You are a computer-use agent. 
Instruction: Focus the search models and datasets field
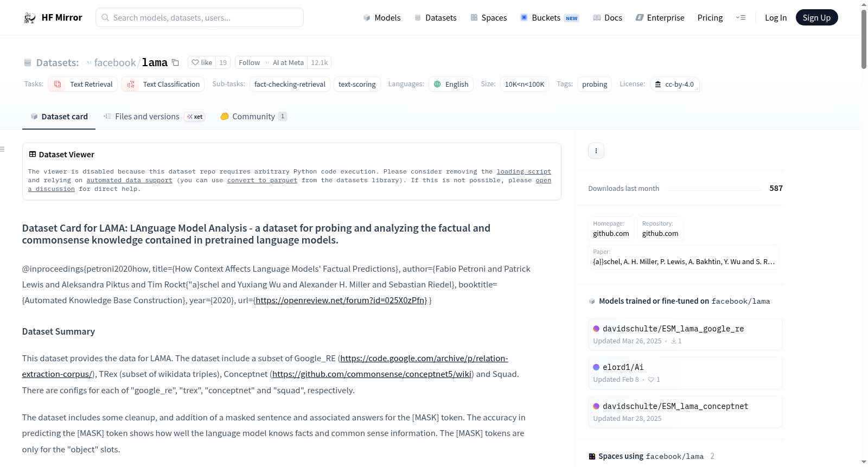[200, 17]
